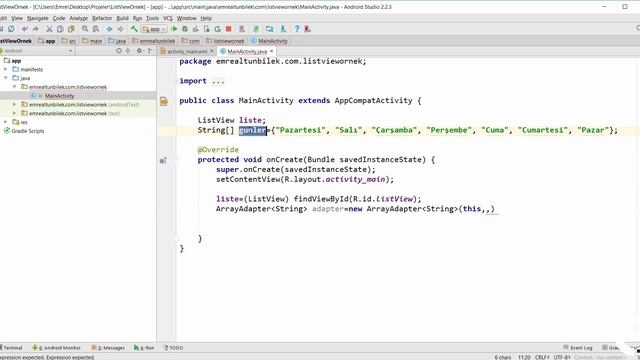This screenshot has width=640, height=360.
Task: Open the TODO tool window
Action: [173, 348]
